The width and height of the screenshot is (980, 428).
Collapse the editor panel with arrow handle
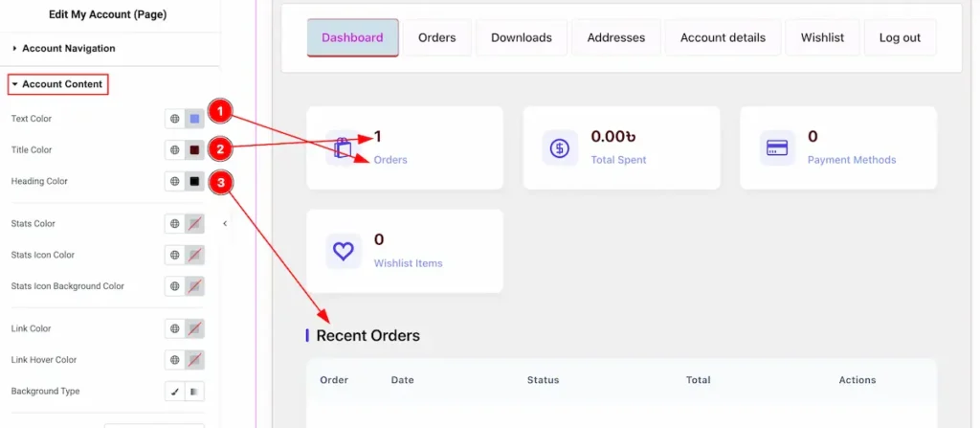(225, 223)
